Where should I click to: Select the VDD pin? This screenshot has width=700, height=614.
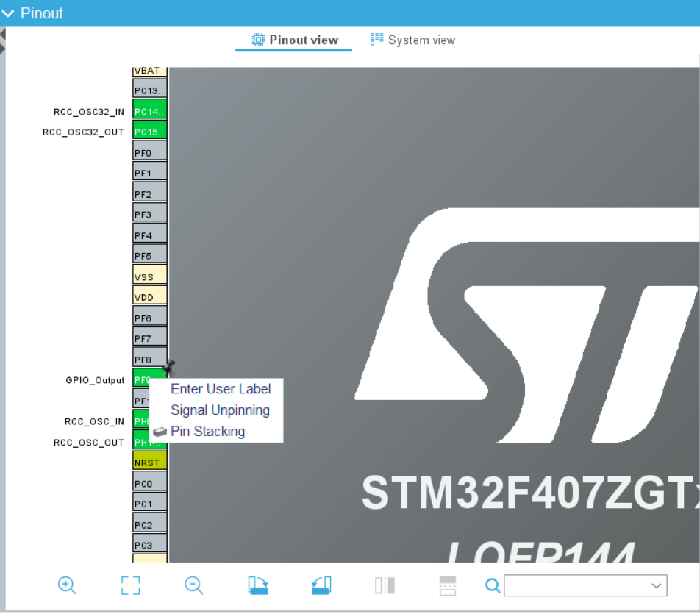[x=150, y=295]
